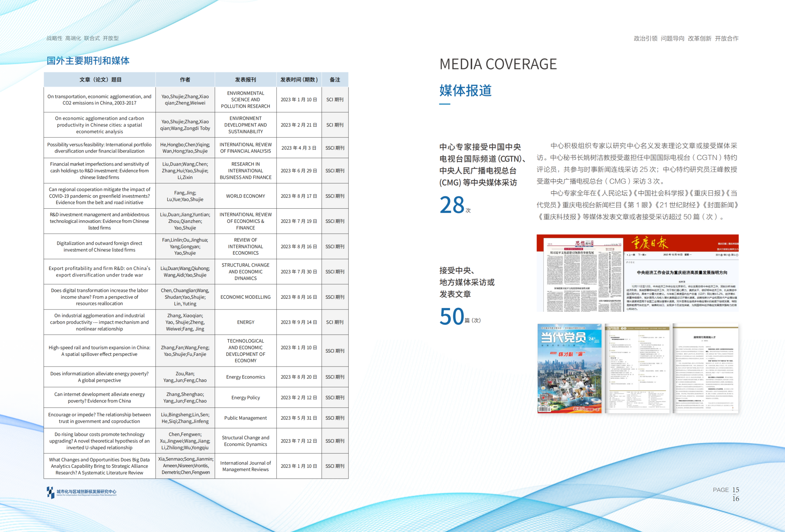The width and height of the screenshot is (785, 532).
Task: Click the 文章（论文）题目 column header
Action: coord(100,80)
